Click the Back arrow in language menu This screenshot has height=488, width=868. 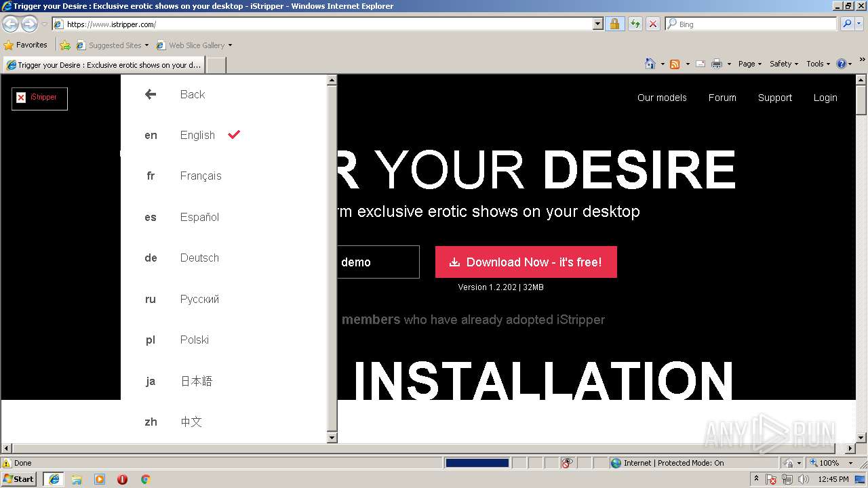pyautogui.click(x=151, y=94)
